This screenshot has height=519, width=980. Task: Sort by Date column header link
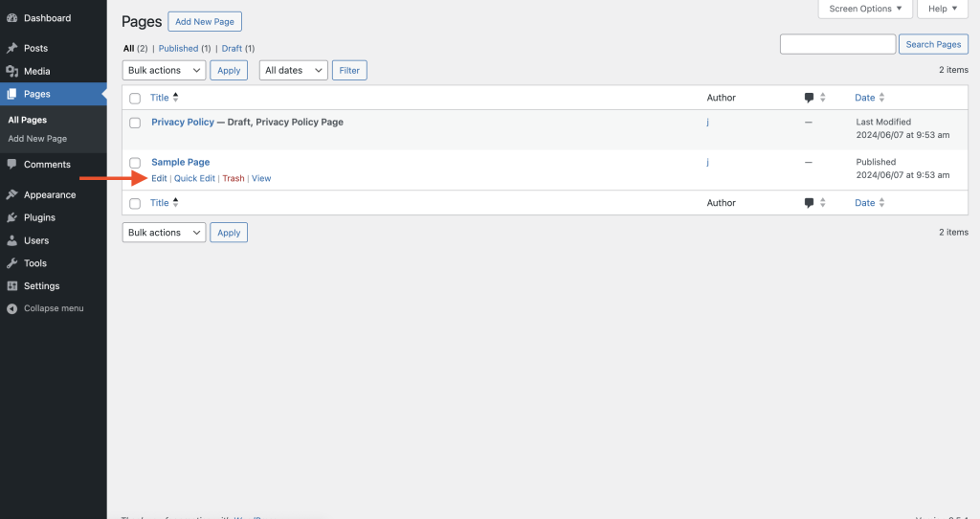pyautogui.click(x=865, y=98)
